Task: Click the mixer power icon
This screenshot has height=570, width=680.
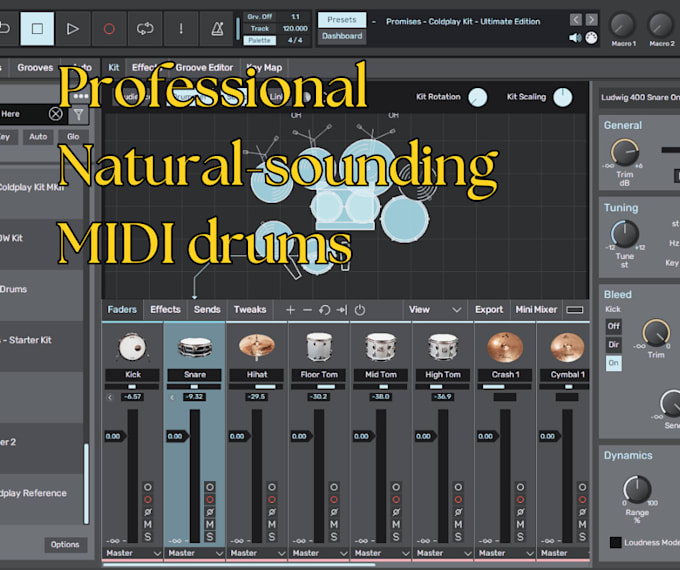Action: 360,310
